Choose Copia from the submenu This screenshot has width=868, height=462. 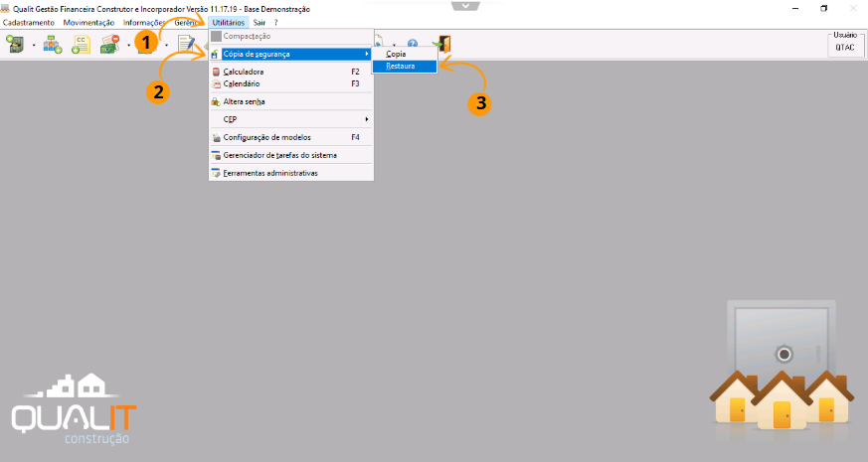pyautogui.click(x=405, y=55)
